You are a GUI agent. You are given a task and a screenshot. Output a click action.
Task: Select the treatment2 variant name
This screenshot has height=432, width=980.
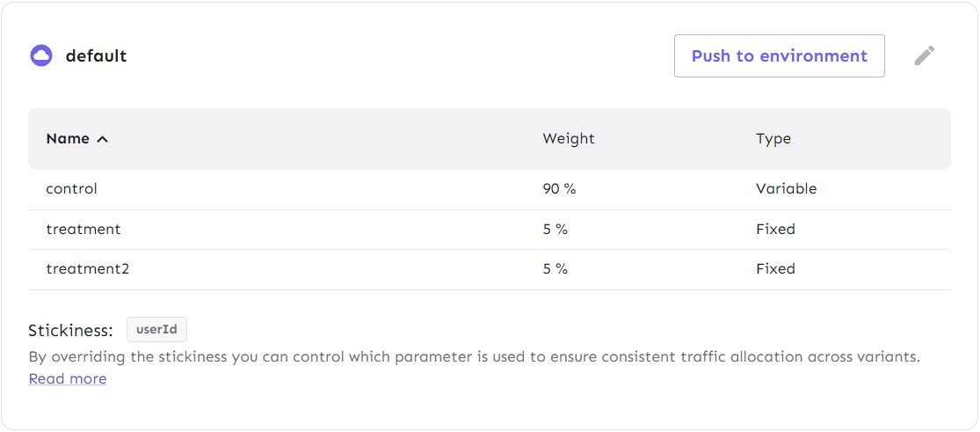point(88,269)
